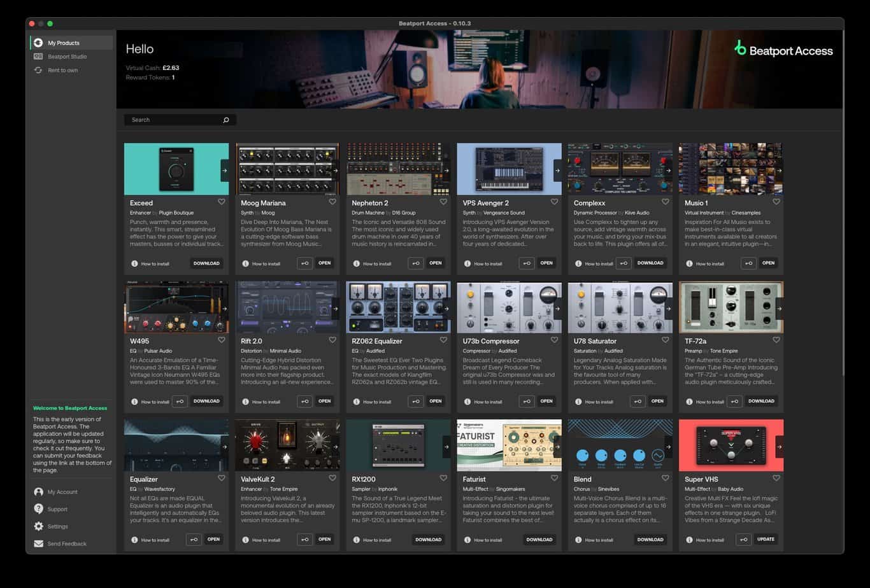
Task: Click the key icon on U78 Saturator
Action: click(638, 401)
